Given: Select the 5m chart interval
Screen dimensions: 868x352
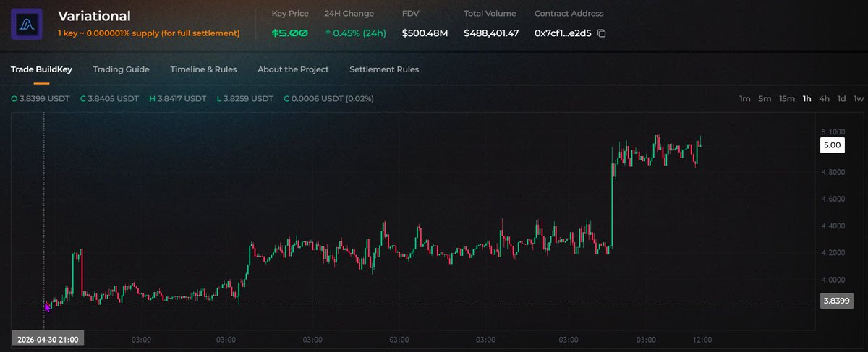Looking at the screenshot, I should [x=765, y=99].
